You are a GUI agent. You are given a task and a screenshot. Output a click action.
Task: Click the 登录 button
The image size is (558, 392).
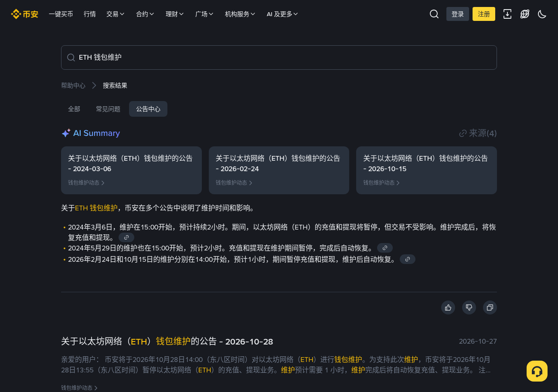pyautogui.click(x=458, y=14)
